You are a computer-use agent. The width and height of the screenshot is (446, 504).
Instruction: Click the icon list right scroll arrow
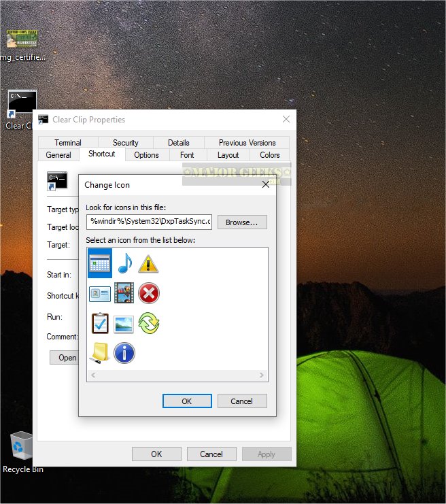[262, 375]
